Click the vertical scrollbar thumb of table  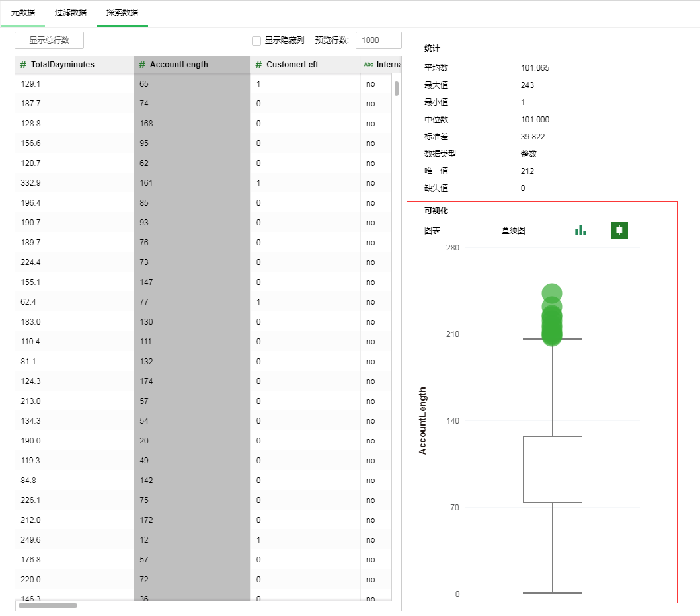click(x=397, y=89)
